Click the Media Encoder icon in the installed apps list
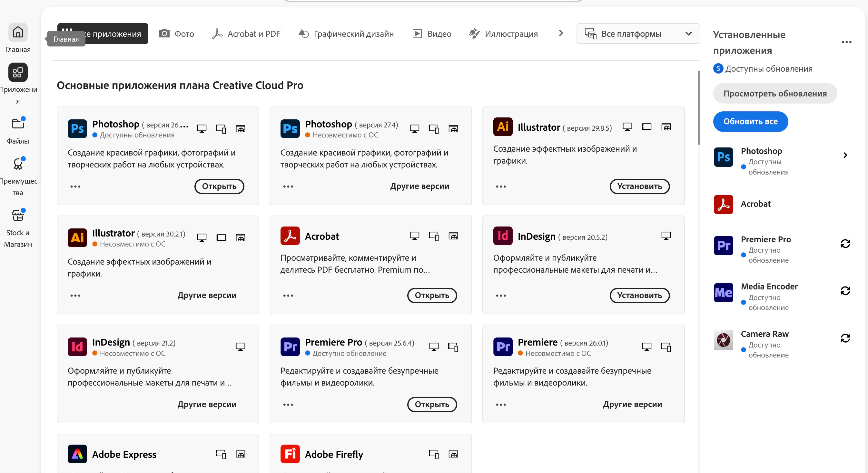 tap(724, 293)
